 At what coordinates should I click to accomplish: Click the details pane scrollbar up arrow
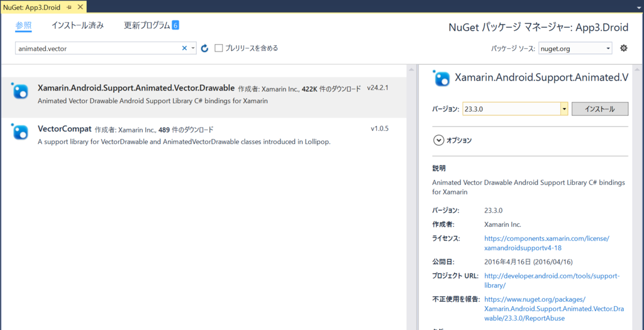pos(638,70)
